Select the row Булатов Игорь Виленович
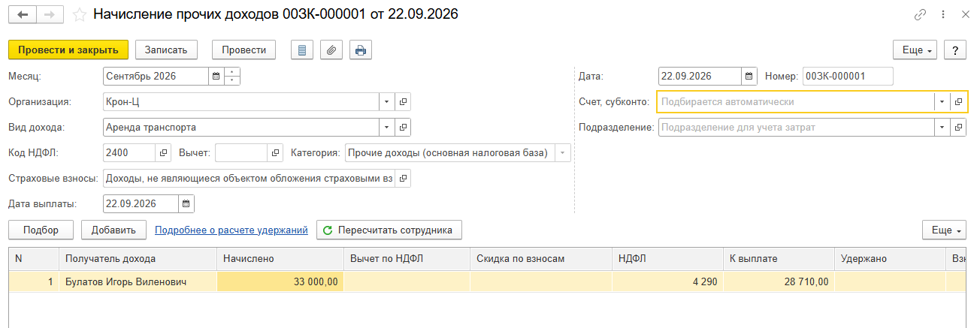980x328 pixels. pos(138,281)
